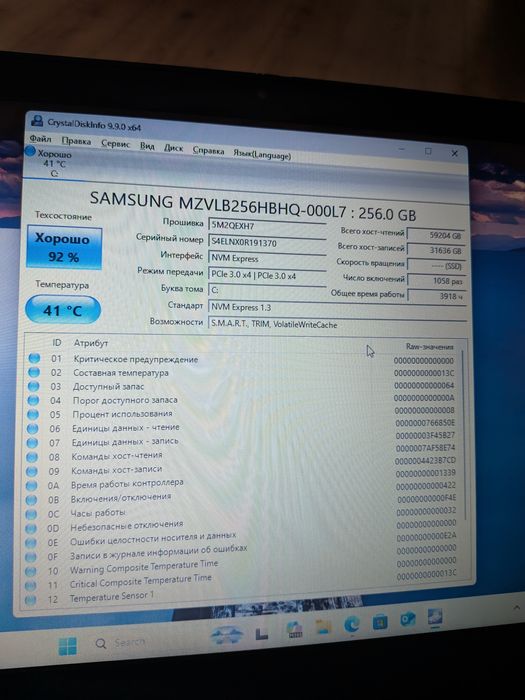Open Outlook from the taskbar
525x700 pixels.
(408, 620)
